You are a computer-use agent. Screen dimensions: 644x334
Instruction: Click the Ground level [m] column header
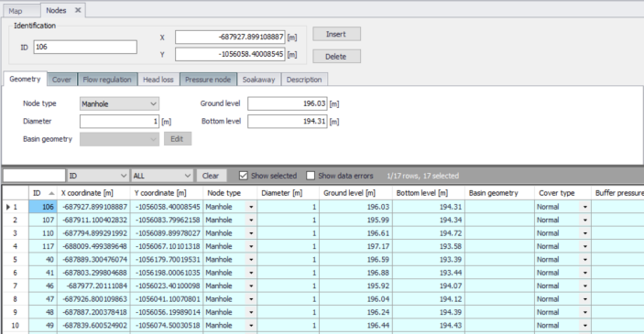click(x=355, y=193)
